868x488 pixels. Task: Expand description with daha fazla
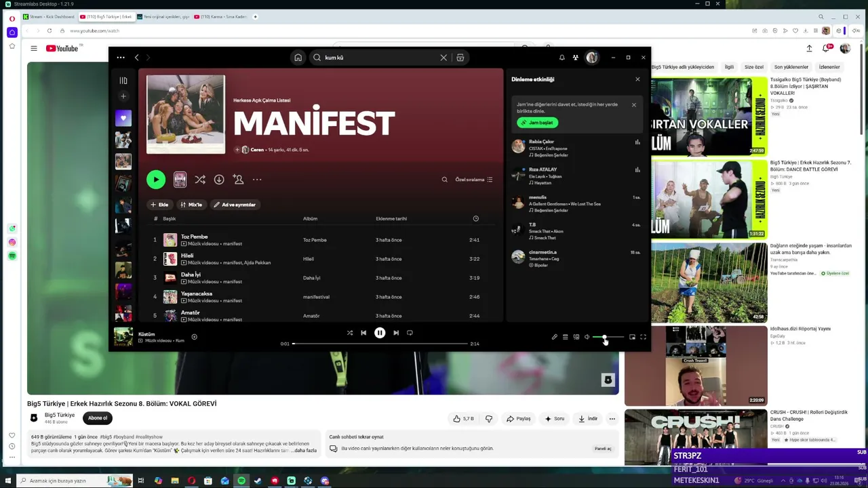[304, 451]
